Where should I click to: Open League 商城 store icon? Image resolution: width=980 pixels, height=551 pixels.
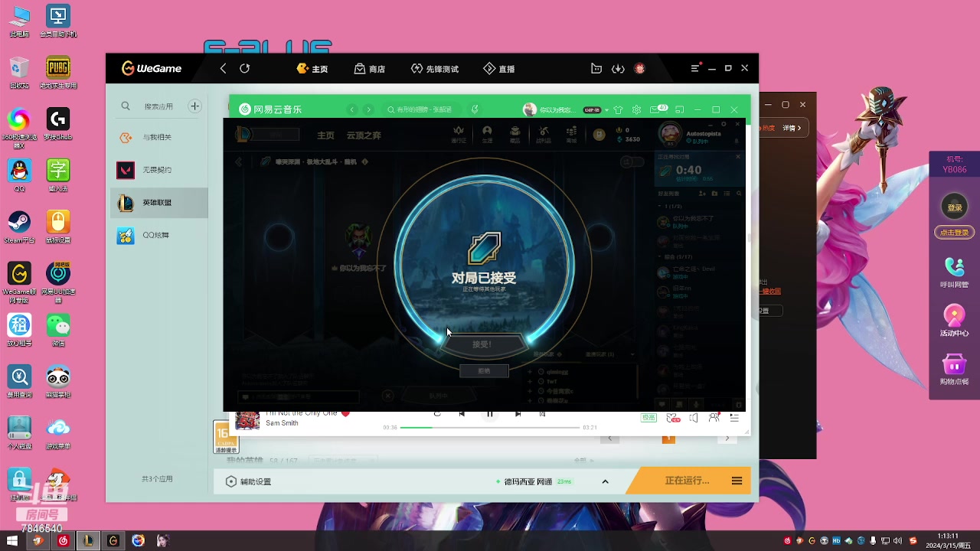click(571, 135)
